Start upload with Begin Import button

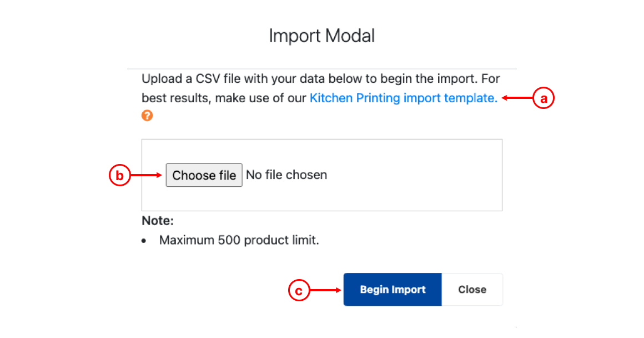pyautogui.click(x=393, y=290)
